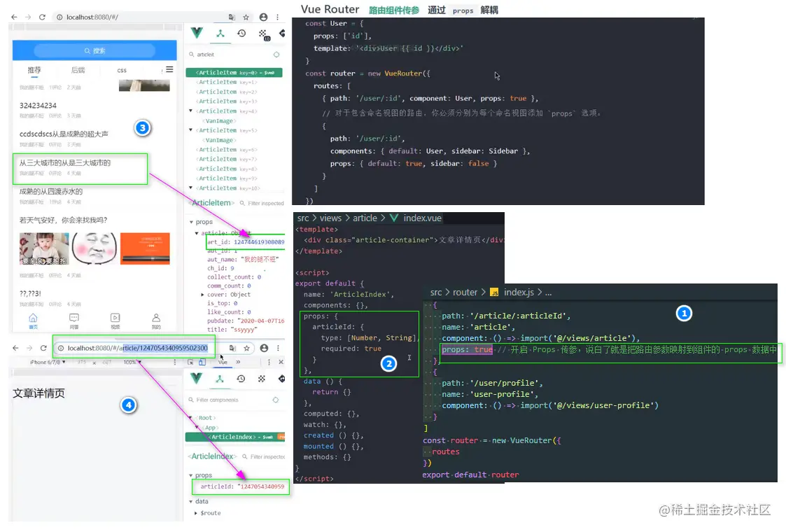The height and width of the screenshot is (532, 786).
Task: Open timeline history icon in bottom Vue devtools
Action: coord(241,379)
